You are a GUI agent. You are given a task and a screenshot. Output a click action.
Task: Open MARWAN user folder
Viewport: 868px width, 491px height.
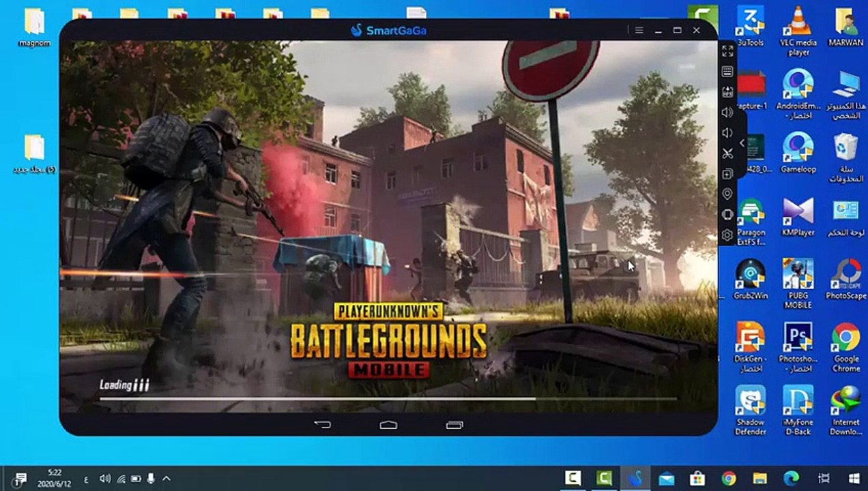click(x=845, y=26)
